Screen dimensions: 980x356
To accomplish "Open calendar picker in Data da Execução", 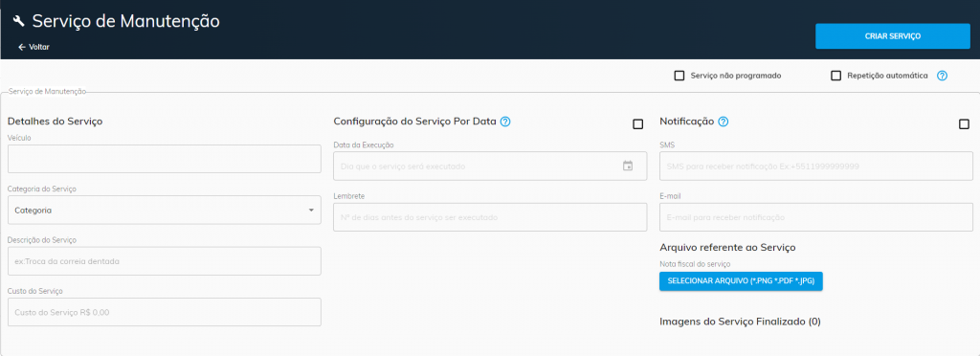I will (628, 167).
